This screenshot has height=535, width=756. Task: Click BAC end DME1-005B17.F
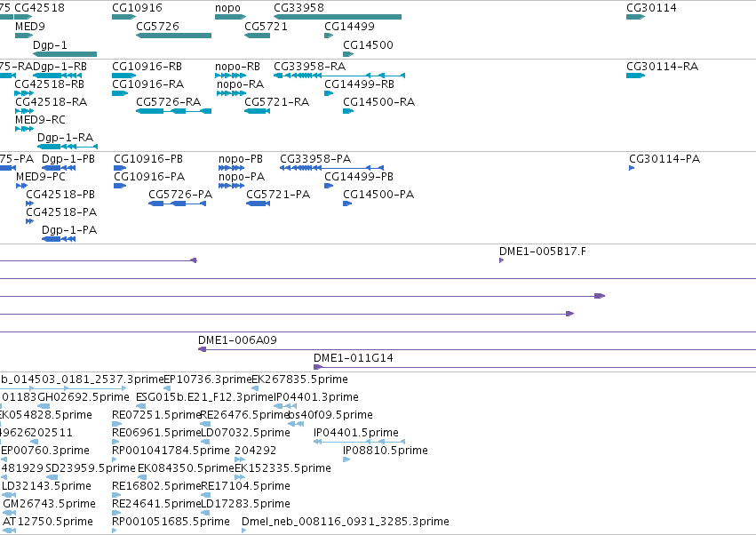click(501, 260)
